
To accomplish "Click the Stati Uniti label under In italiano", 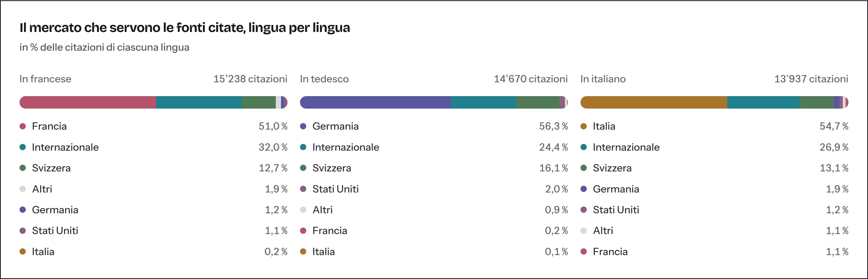I will pyautogui.click(x=616, y=210).
